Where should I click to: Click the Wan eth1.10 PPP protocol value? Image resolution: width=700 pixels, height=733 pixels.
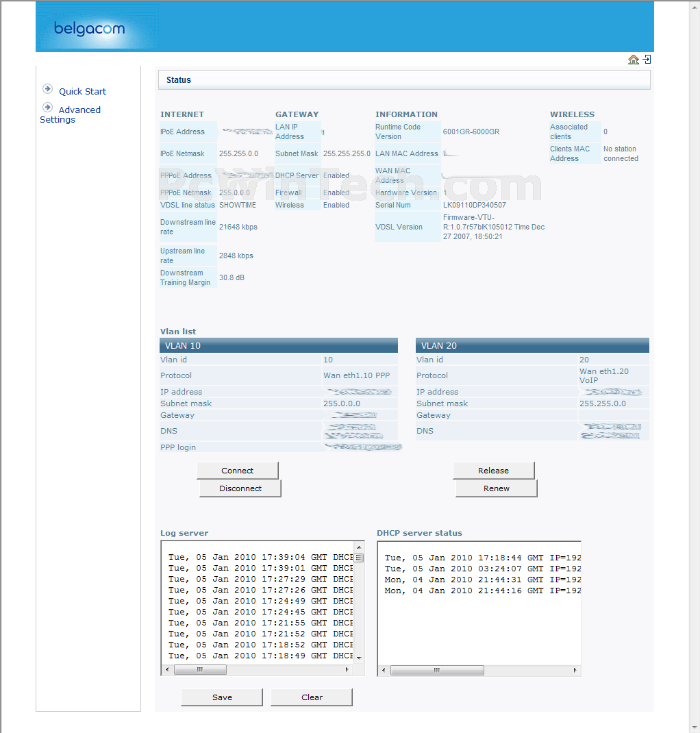(x=356, y=375)
